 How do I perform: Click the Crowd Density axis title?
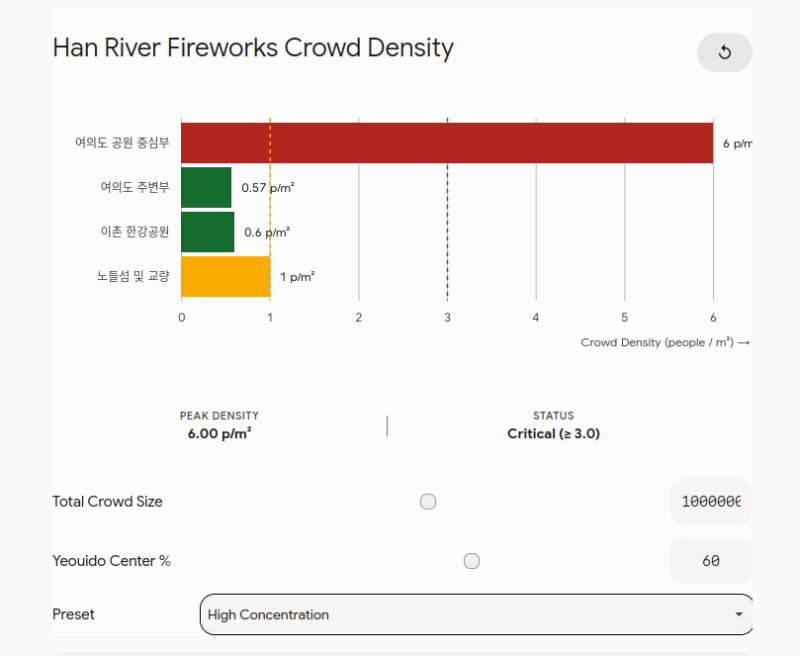click(x=665, y=342)
